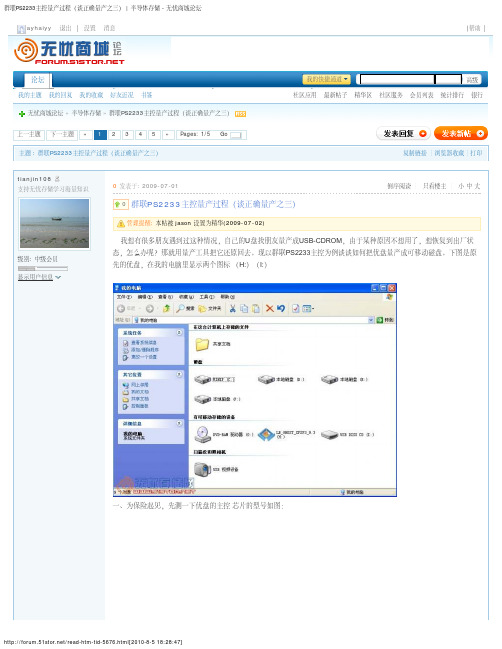Click the orange RSS badge in the breadcrumb

click(x=240, y=114)
